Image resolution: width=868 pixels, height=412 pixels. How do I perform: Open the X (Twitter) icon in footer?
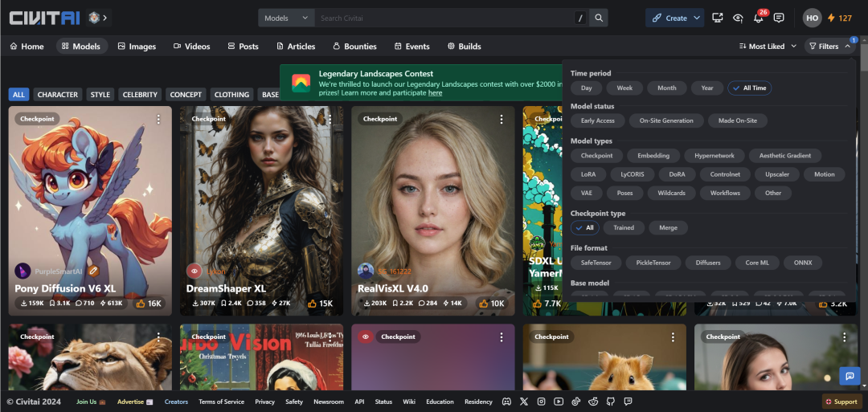[x=524, y=402]
